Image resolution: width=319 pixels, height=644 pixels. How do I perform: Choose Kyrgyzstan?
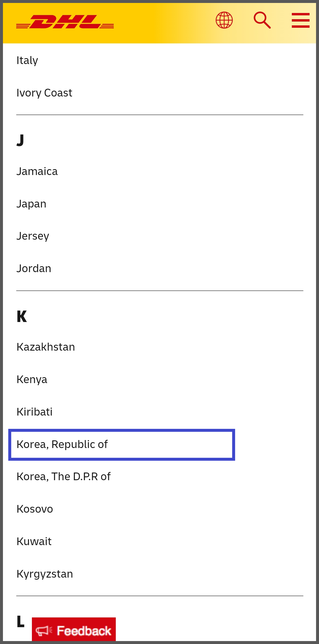tap(45, 574)
